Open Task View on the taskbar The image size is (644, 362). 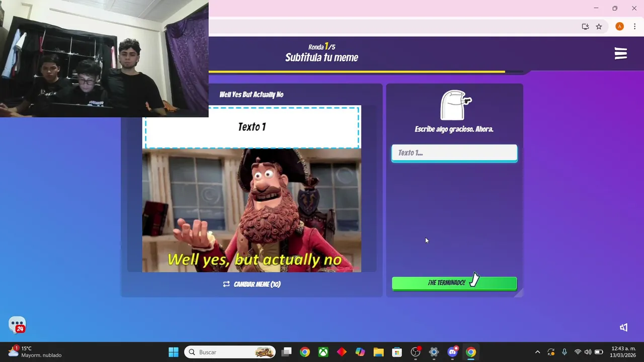click(287, 352)
